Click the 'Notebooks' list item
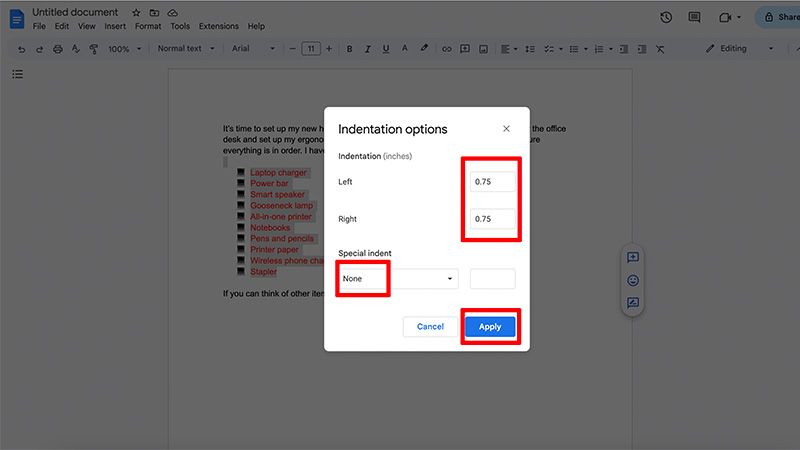Image resolution: width=800 pixels, height=450 pixels. click(x=270, y=228)
